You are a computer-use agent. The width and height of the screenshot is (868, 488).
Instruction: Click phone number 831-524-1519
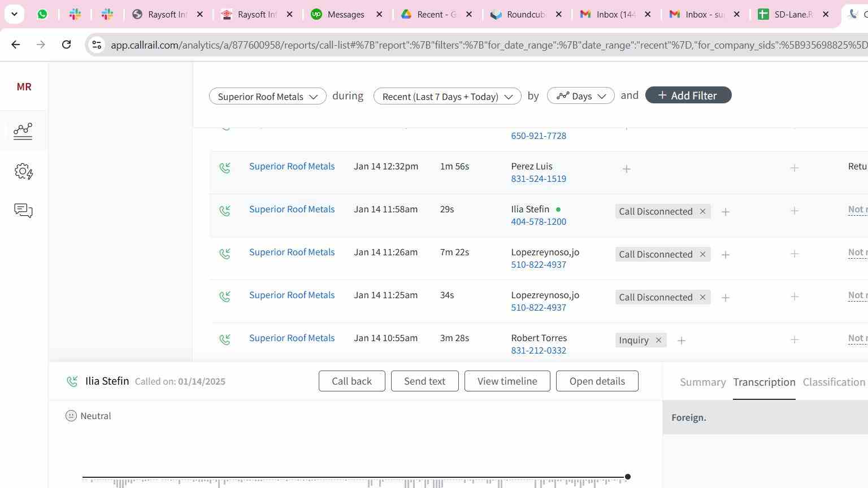(539, 178)
